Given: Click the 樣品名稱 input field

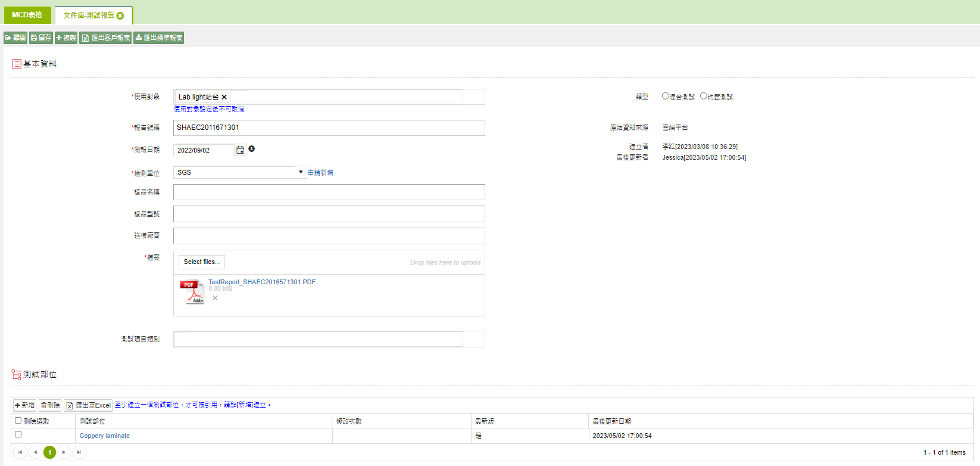Looking at the screenshot, I should 329,192.
